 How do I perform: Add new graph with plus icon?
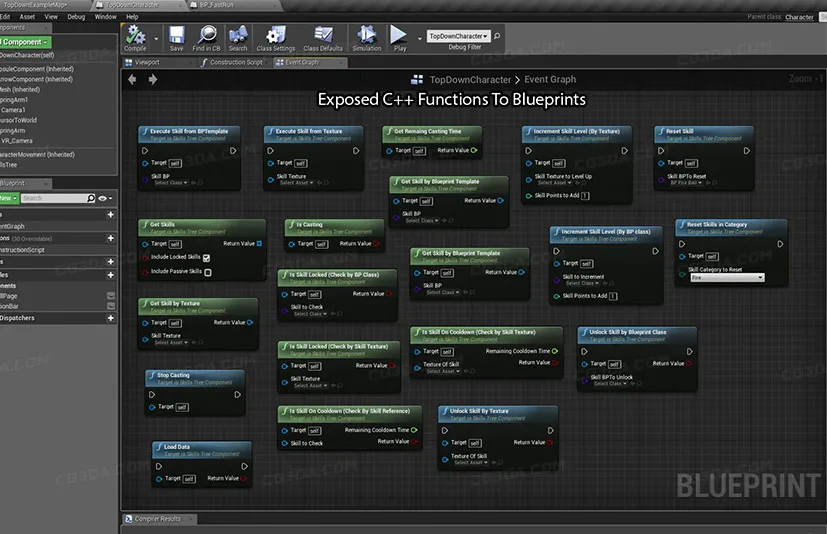click(110, 214)
